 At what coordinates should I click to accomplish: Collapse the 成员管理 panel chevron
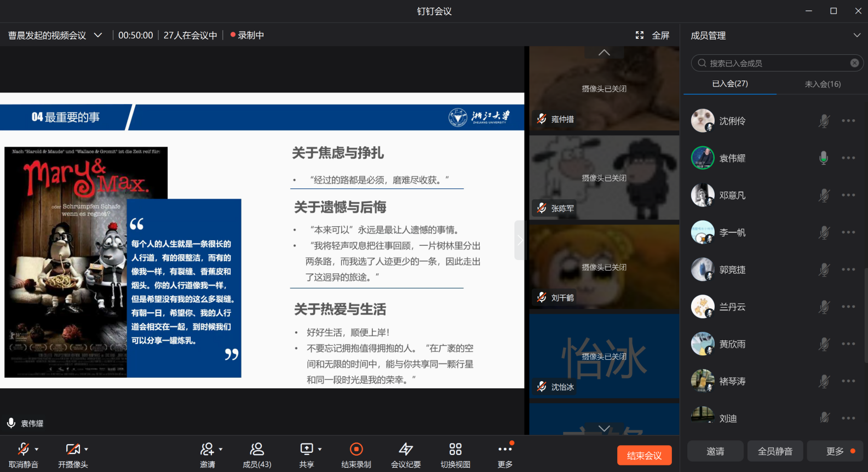(x=857, y=35)
